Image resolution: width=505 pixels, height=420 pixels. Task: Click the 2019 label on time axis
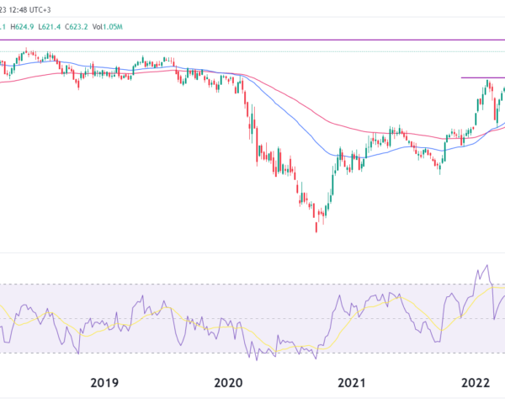coord(103,384)
